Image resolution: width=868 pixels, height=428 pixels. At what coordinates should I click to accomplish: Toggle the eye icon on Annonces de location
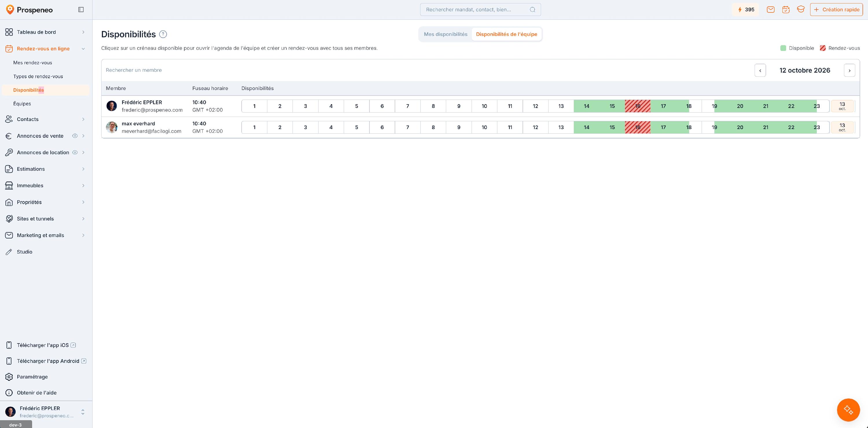tap(75, 152)
